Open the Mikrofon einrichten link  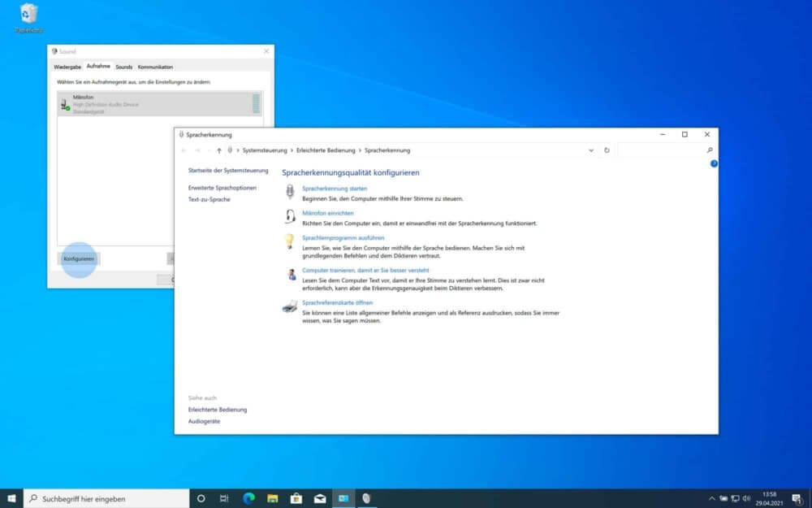click(328, 213)
